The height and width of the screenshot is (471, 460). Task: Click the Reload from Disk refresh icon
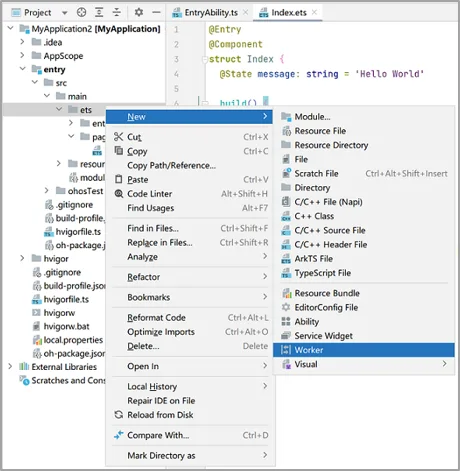(x=119, y=415)
